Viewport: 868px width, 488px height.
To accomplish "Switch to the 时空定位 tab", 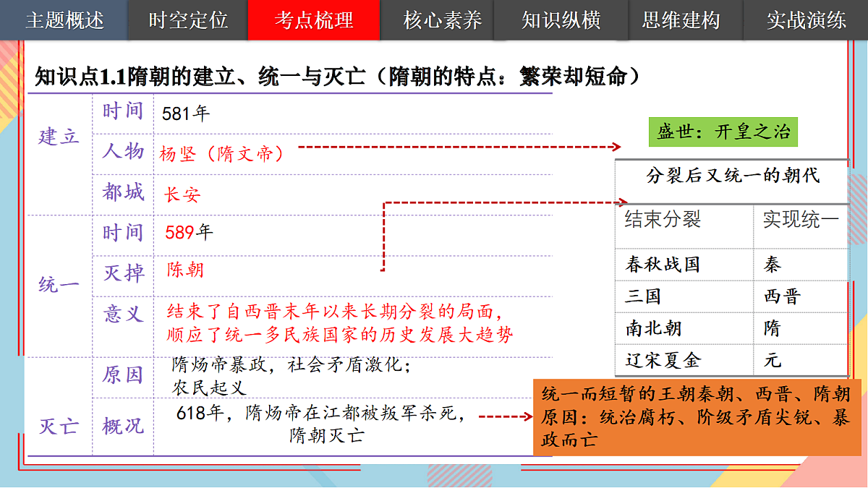I will tap(188, 20).
